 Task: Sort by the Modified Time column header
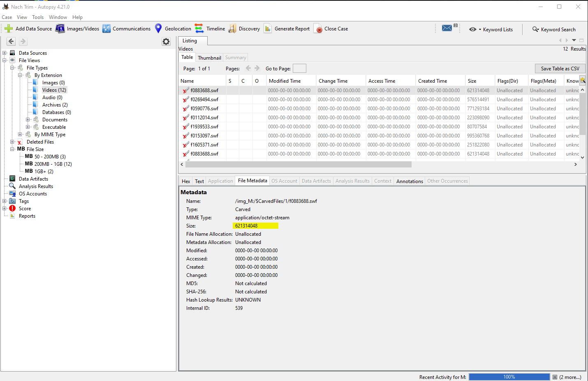(x=291, y=81)
